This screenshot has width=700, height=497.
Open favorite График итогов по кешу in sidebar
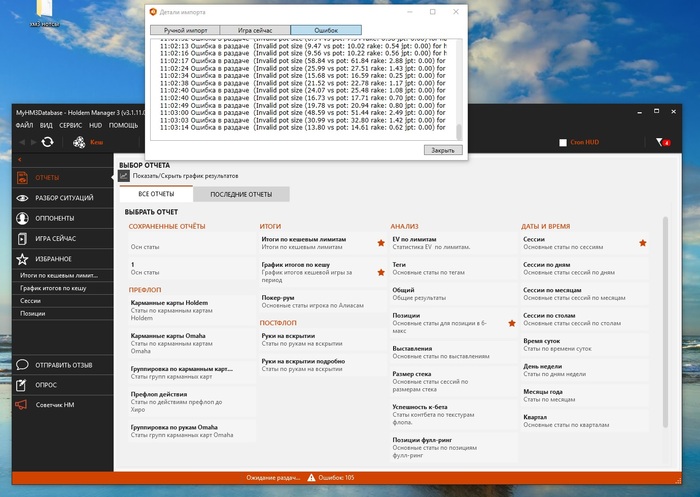[x=62, y=288]
